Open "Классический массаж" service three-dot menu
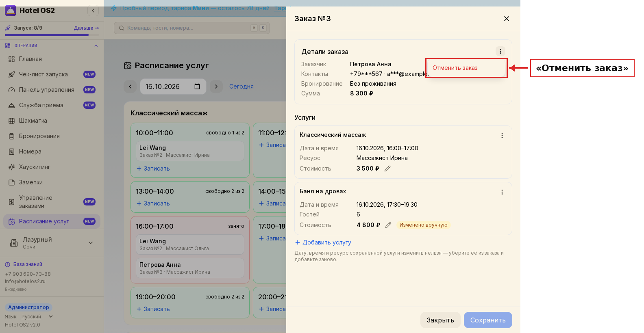This screenshot has height=333, width=644. [502, 136]
